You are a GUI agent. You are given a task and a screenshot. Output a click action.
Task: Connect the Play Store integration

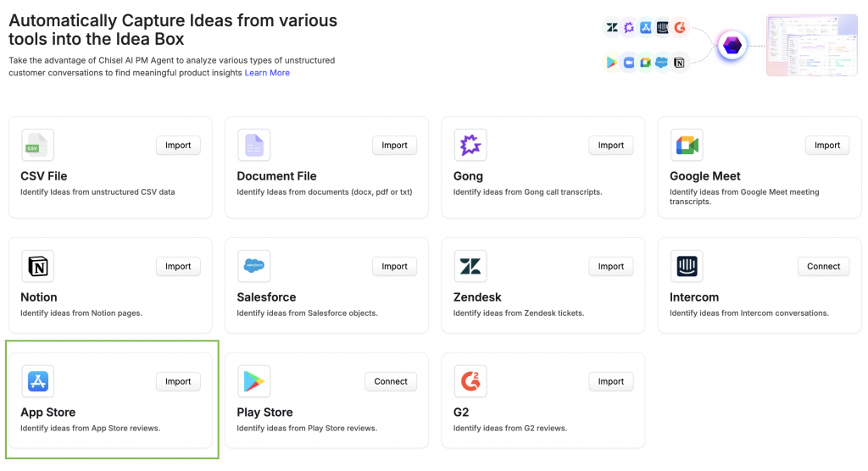(391, 382)
